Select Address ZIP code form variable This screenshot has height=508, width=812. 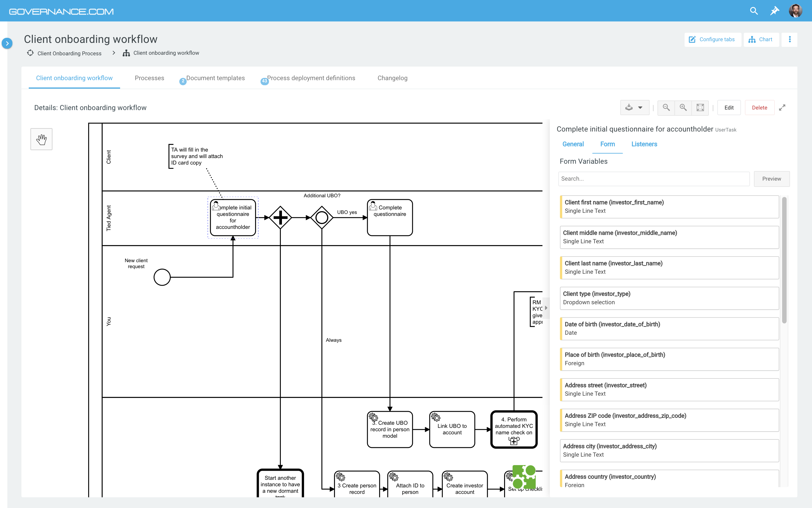click(x=669, y=420)
